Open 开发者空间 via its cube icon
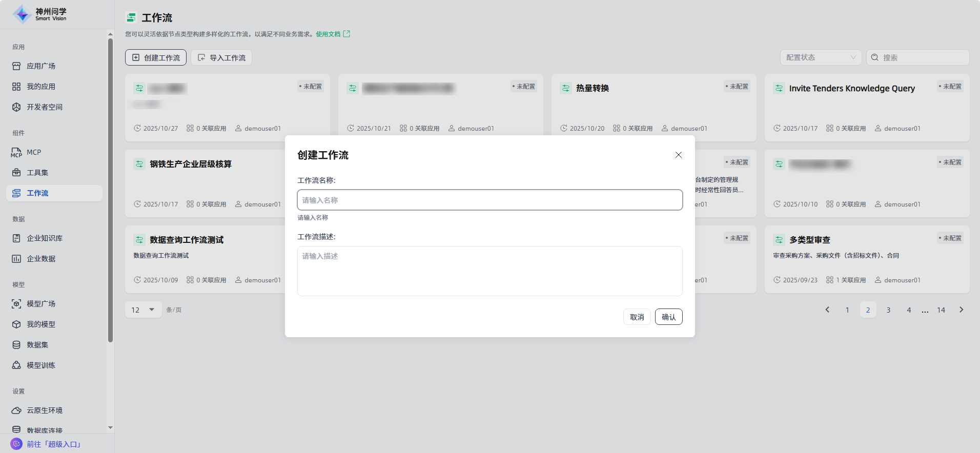Screen dimensions: 980x453 pyautogui.click(x=16, y=107)
